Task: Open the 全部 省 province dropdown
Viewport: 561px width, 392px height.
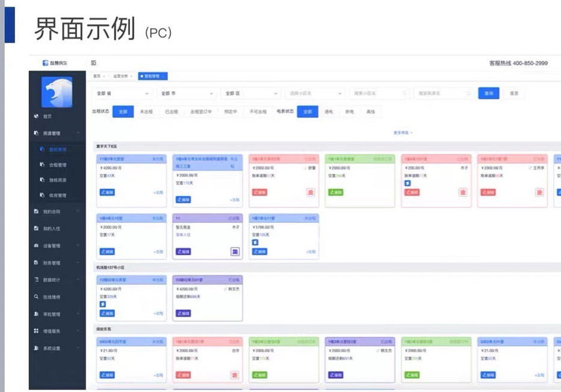Action: pos(122,93)
